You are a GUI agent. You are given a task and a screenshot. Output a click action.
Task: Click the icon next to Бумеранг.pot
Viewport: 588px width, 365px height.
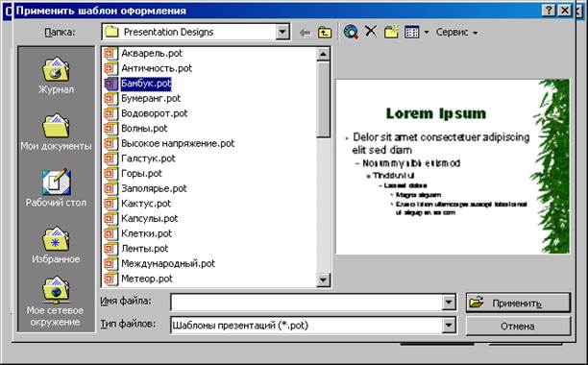point(110,98)
